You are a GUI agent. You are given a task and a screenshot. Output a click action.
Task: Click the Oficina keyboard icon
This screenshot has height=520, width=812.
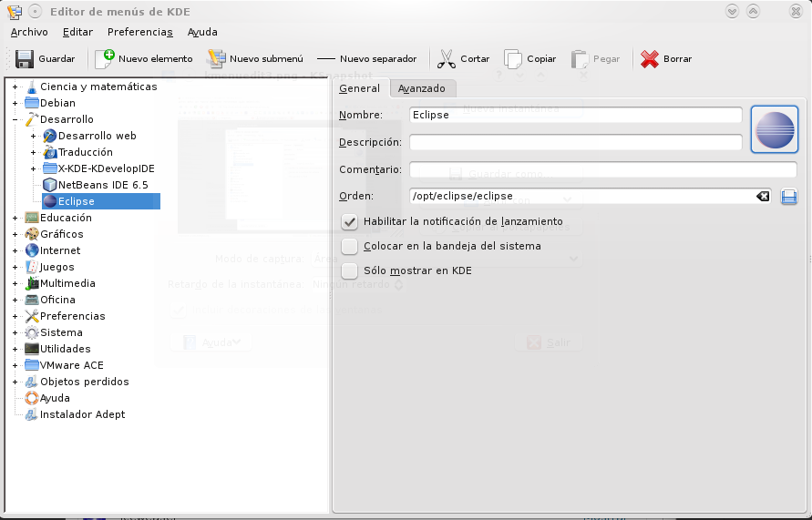[32, 301]
